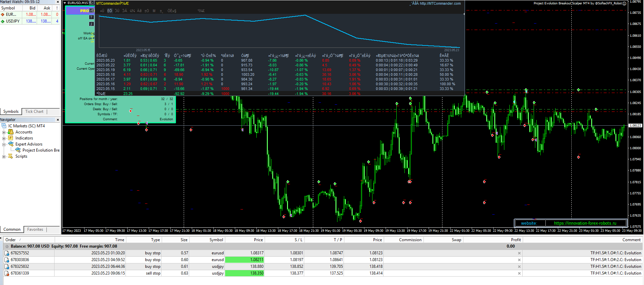Select Project Evolution Bre expert advisor
The width and height of the screenshot is (644, 285).
[41, 150]
